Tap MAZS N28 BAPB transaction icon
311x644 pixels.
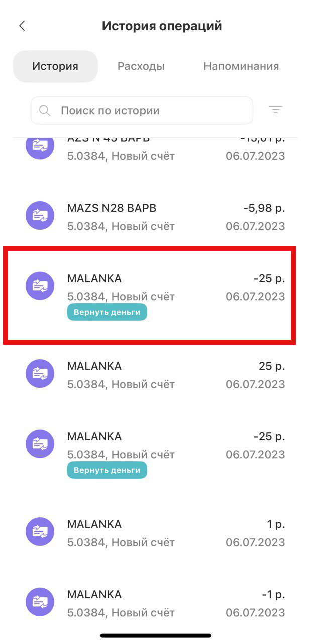click(x=40, y=215)
